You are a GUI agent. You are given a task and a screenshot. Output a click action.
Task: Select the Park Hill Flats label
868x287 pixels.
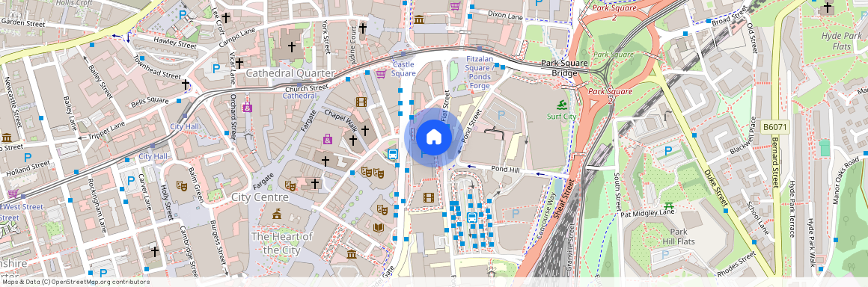click(678, 237)
